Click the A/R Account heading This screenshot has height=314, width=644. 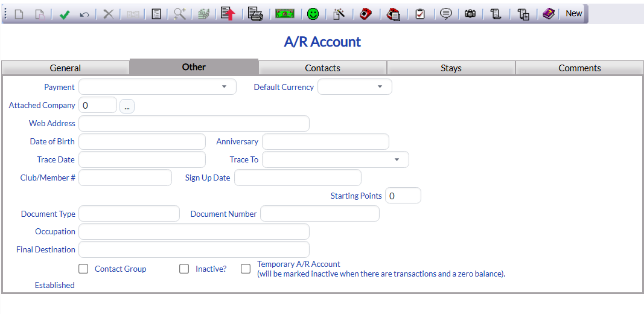point(322,42)
